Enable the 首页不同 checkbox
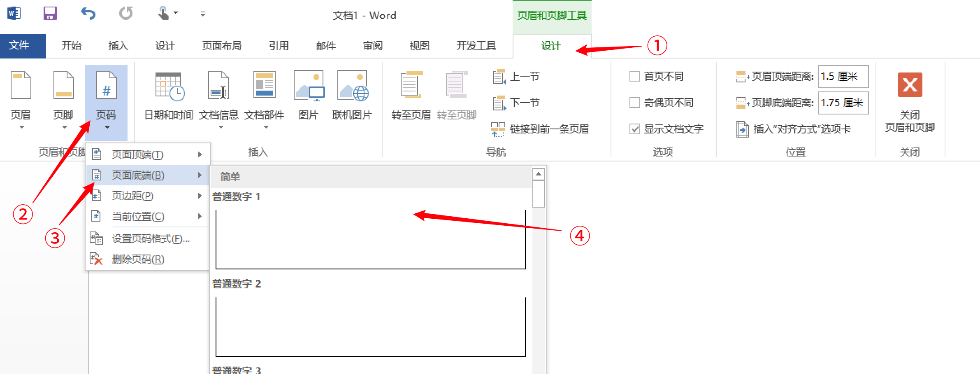The width and height of the screenshot is (980, 374). [x=634, y=76]
